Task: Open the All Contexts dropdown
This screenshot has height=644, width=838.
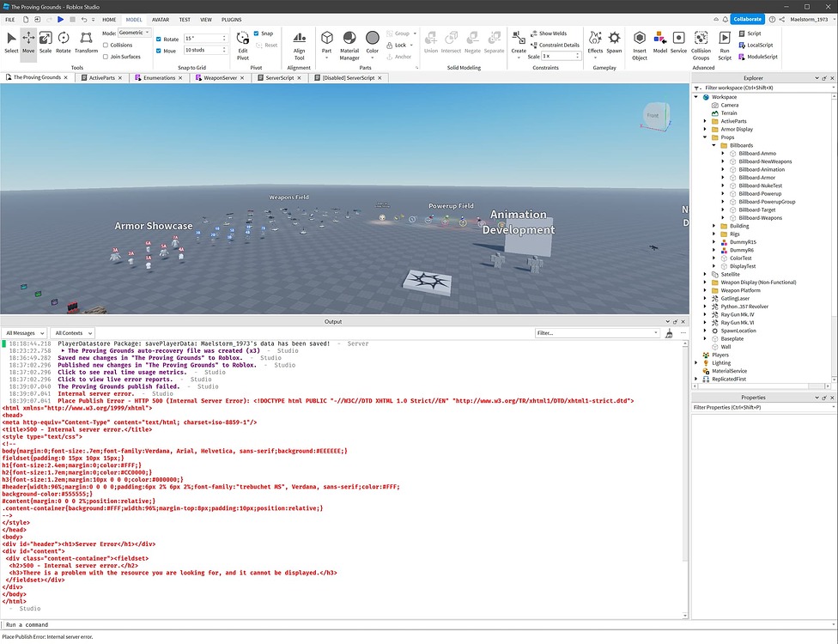Action: [73, 333]
